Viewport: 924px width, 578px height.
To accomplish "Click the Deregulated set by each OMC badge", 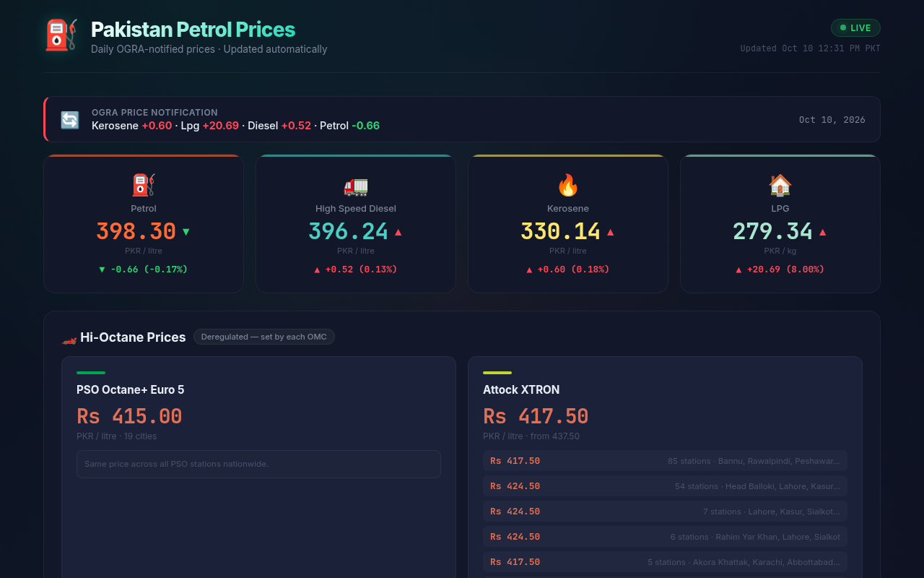I will pyautogui.click(x=264, y=337).
